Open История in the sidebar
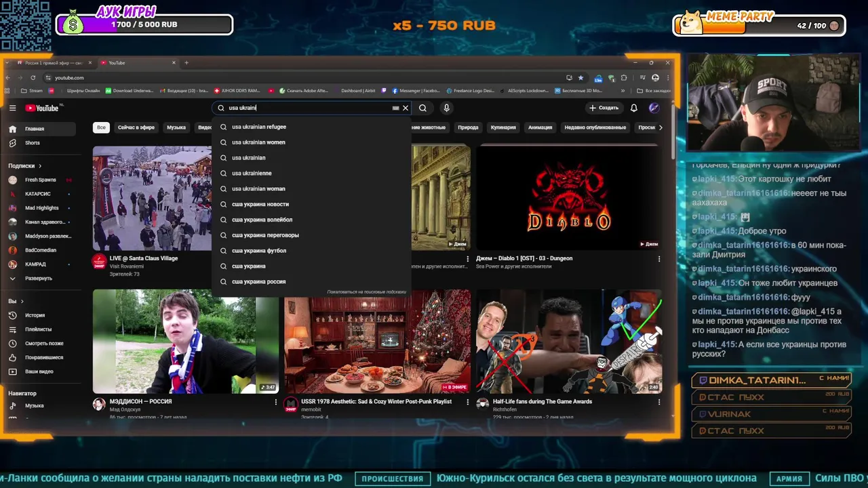 pos(42,315)
